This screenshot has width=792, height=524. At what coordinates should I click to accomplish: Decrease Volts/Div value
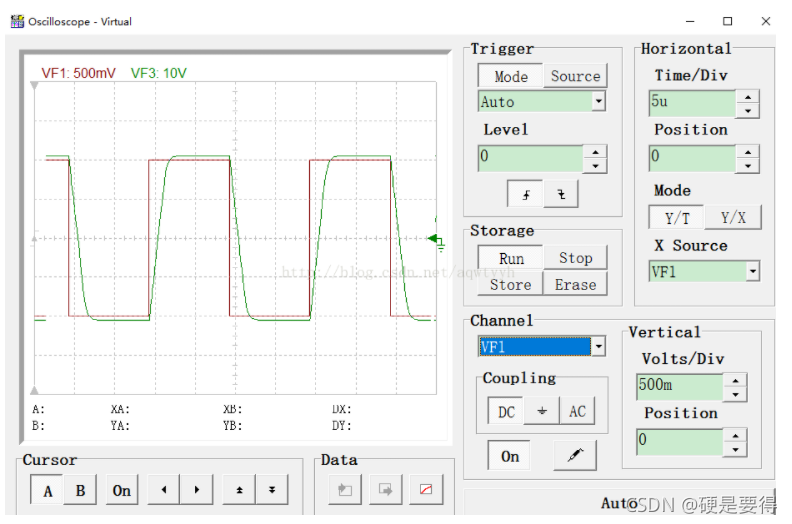[x=735, y=394]
